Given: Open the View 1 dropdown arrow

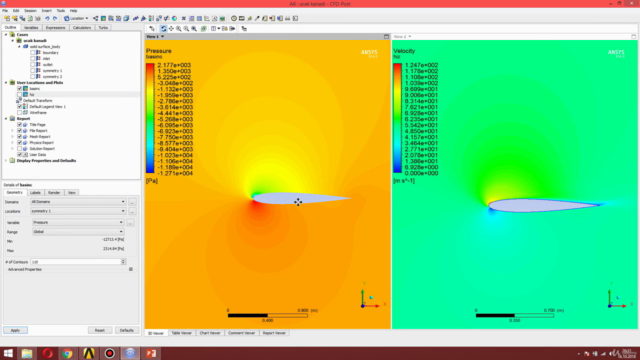Looking at the screenshot, I should [162, 37].
